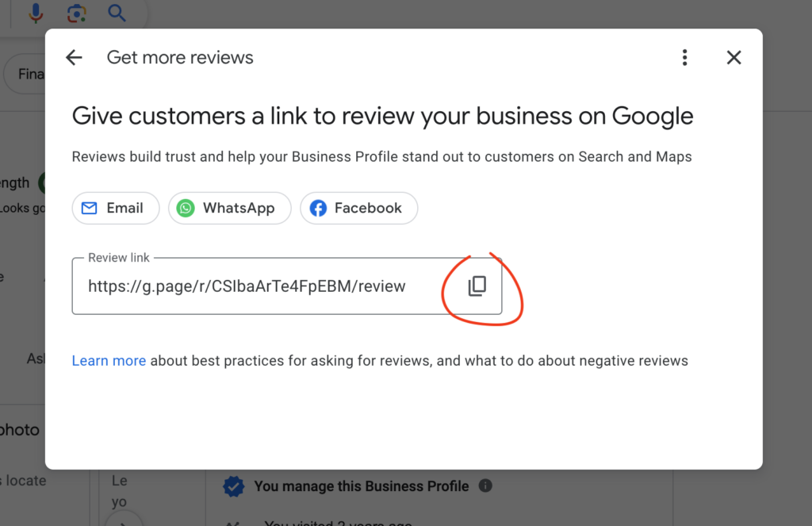
Task: Click the info icon beside Business Profile
Action: point(485,486)
